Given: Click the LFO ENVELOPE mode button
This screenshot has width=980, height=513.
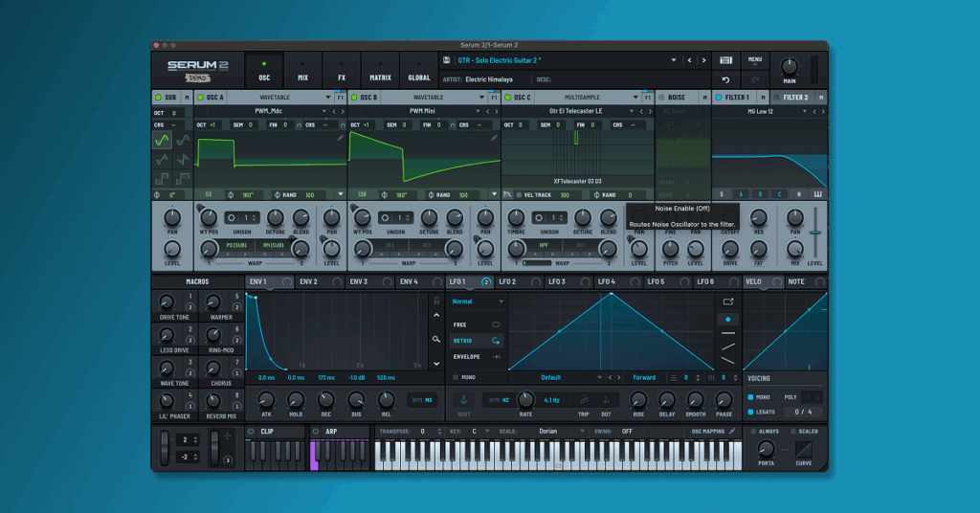Looking at the screenshot, I should [x=477, y=357].
